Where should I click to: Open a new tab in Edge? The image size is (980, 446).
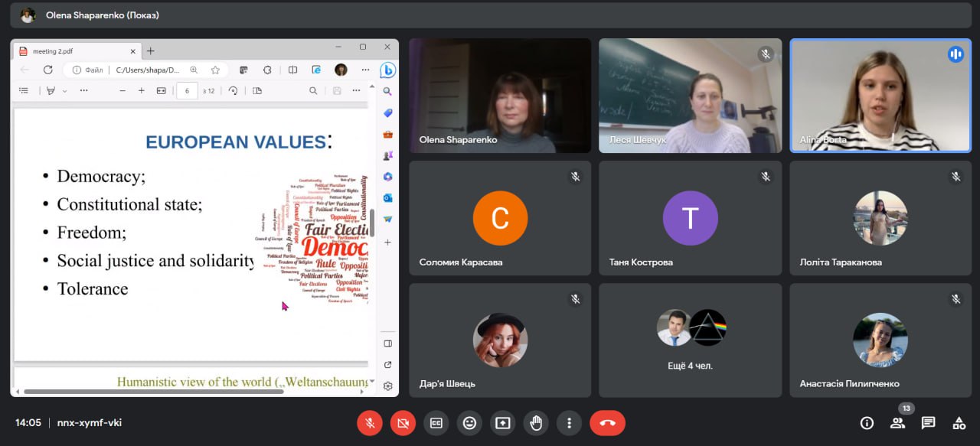pyautogui.click(x=150, y=51)
